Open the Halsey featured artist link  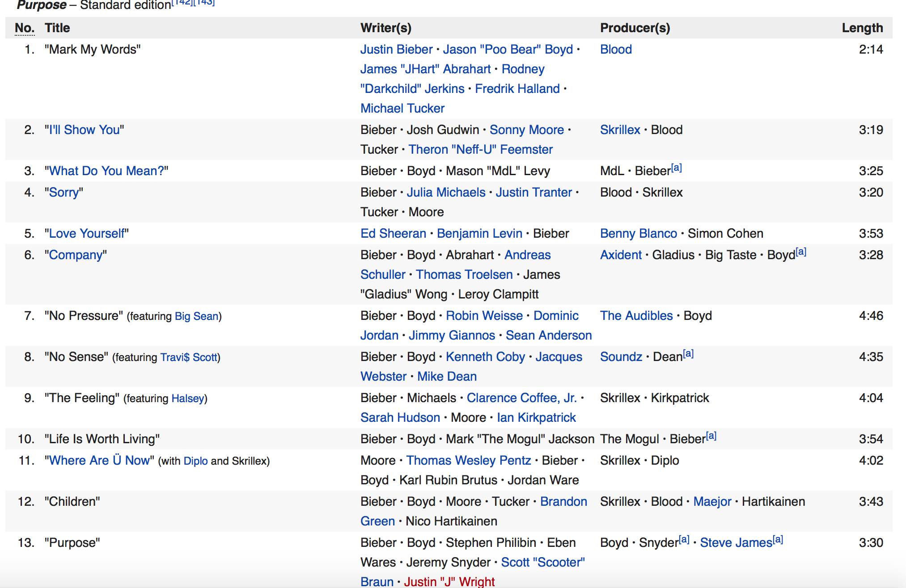tap(188, 399)
